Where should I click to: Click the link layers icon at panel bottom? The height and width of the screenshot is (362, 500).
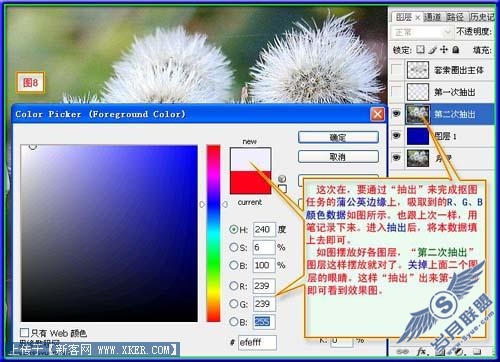[x=403, y=351]
